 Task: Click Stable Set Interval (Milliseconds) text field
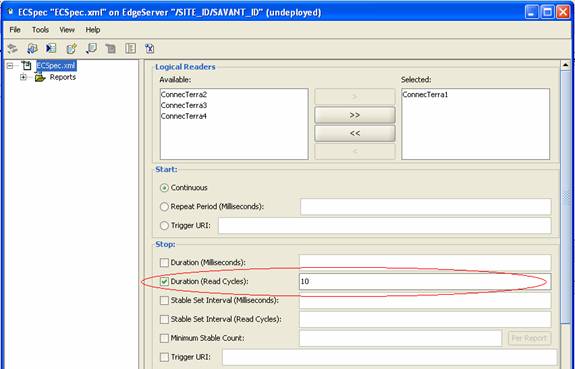(425, 300)
